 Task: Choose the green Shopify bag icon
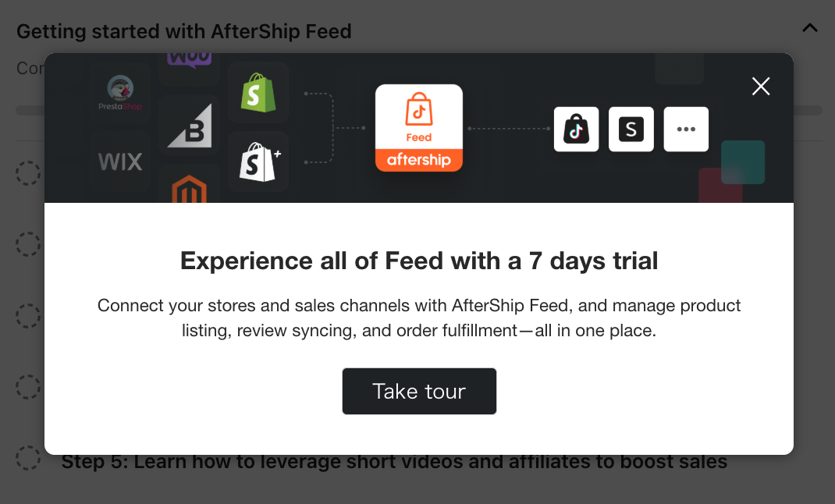258,93
